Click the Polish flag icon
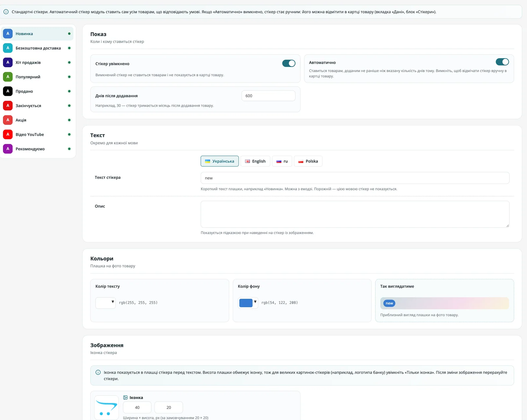This screenshot has width=527, height=420. click(301, 161)
